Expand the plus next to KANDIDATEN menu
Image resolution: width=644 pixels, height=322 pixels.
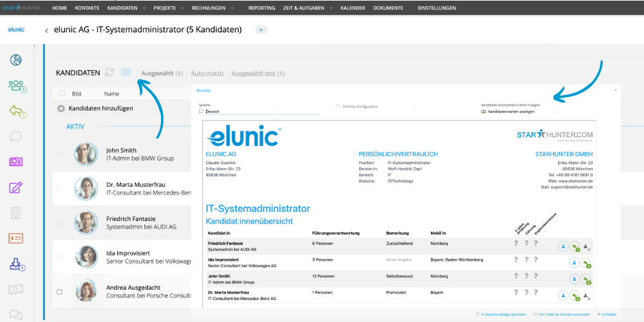[144, 8]
